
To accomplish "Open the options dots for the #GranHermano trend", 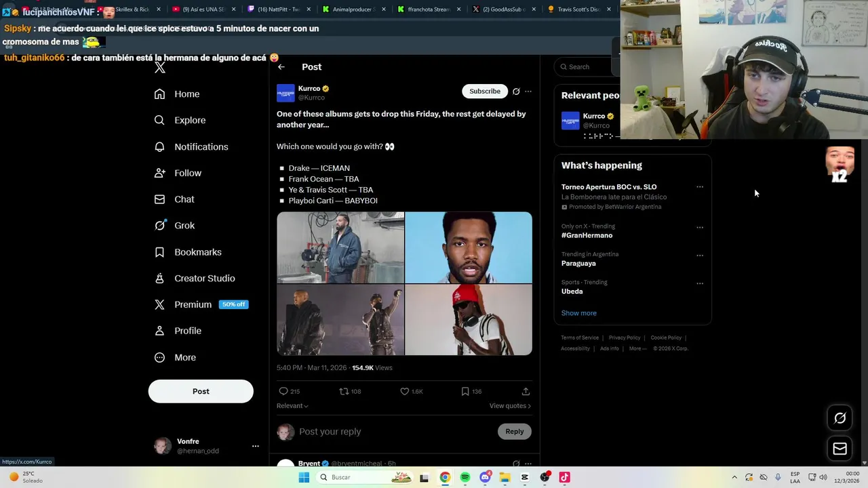I will (700, 227).
